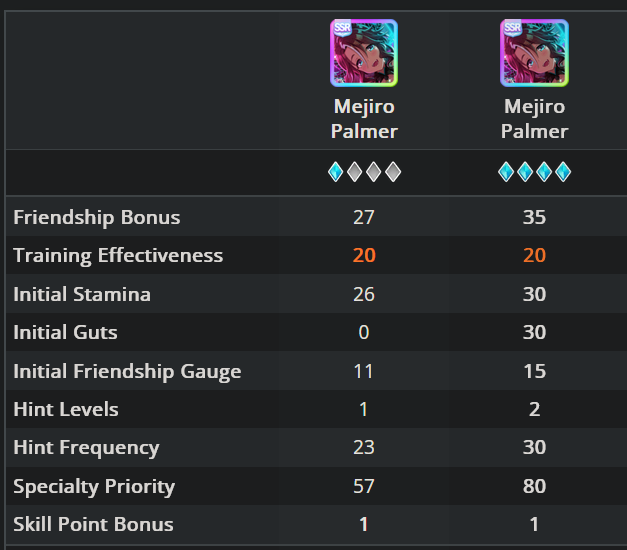Select the Training Effectiveness row label

click(118, 256)
